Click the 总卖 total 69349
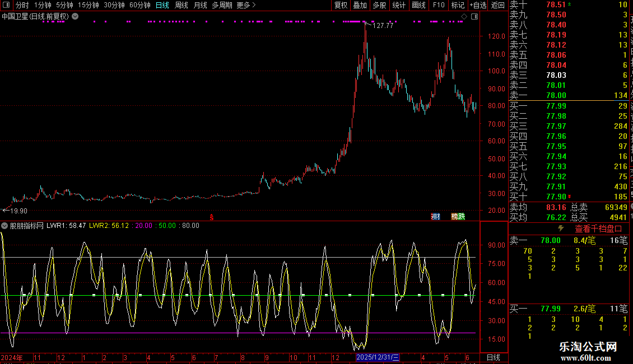633x364 pixels. point(616,207)
